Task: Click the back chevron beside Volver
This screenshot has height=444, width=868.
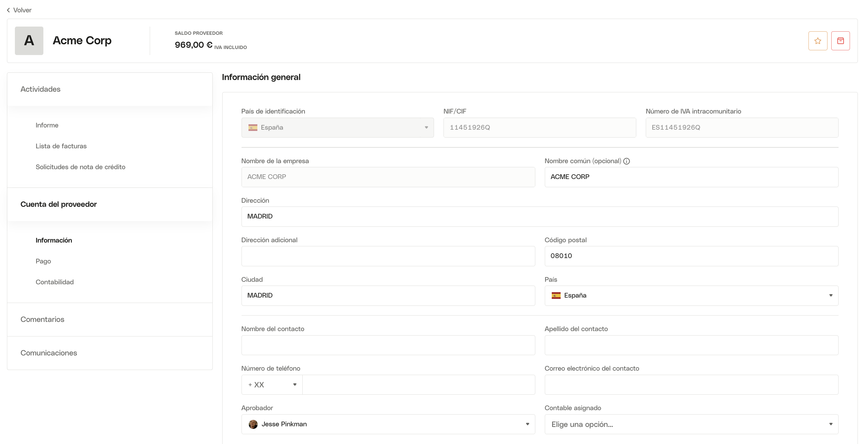Action: [x=9, y=10]
